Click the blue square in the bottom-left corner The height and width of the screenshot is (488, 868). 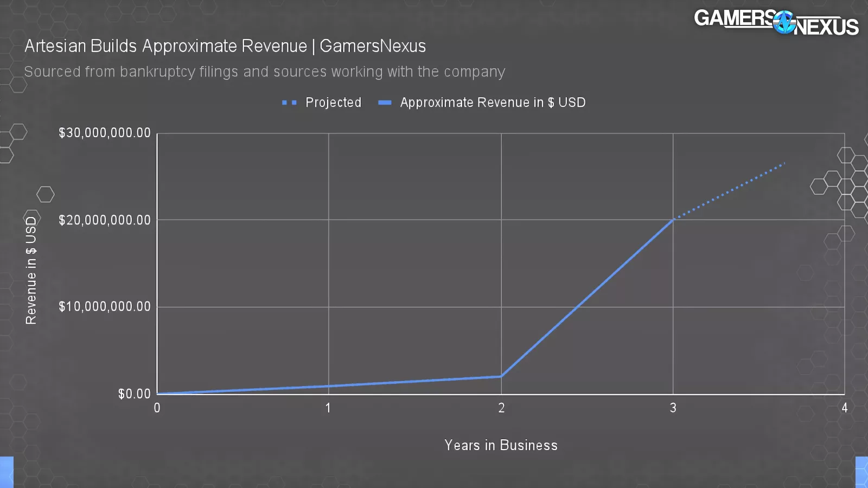(x=6, y=472)
